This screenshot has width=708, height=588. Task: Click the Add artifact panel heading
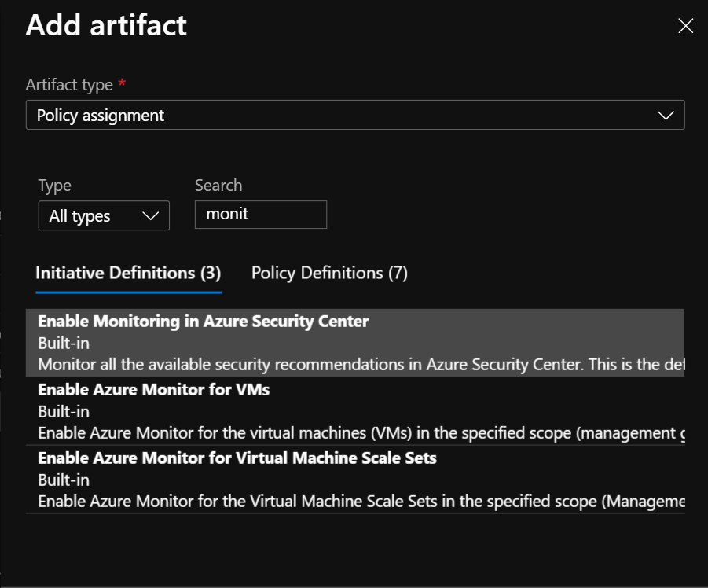106,25
